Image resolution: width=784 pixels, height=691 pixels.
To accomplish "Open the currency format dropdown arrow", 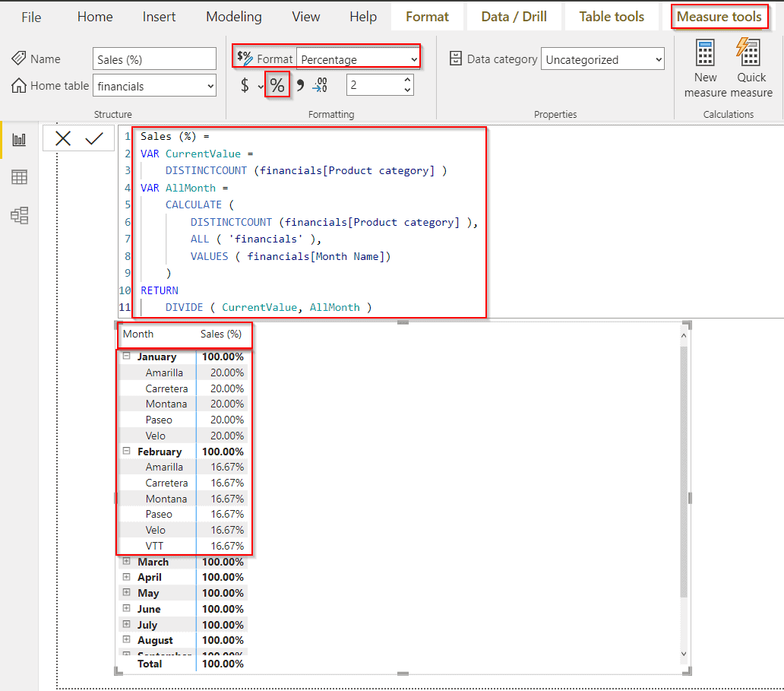I will (x=261, y=87).
